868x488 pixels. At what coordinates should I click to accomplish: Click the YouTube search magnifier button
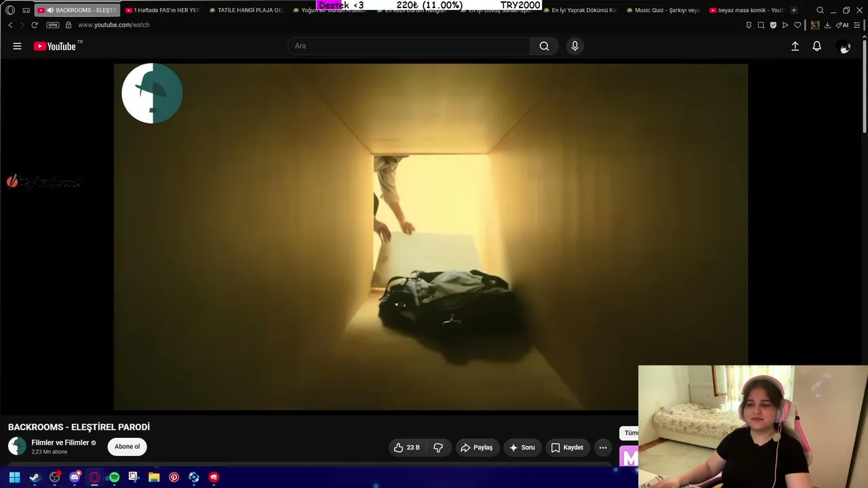click(x=544, y=46)
